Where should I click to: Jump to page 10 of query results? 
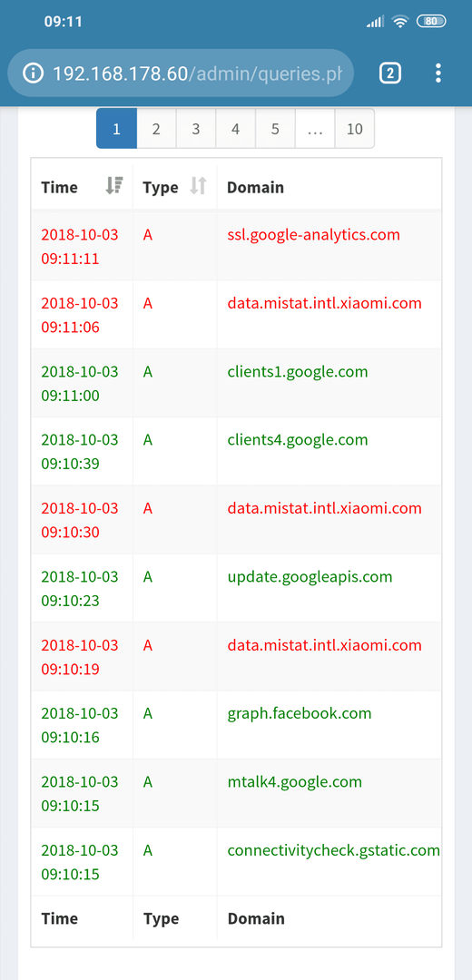point(355,129)
